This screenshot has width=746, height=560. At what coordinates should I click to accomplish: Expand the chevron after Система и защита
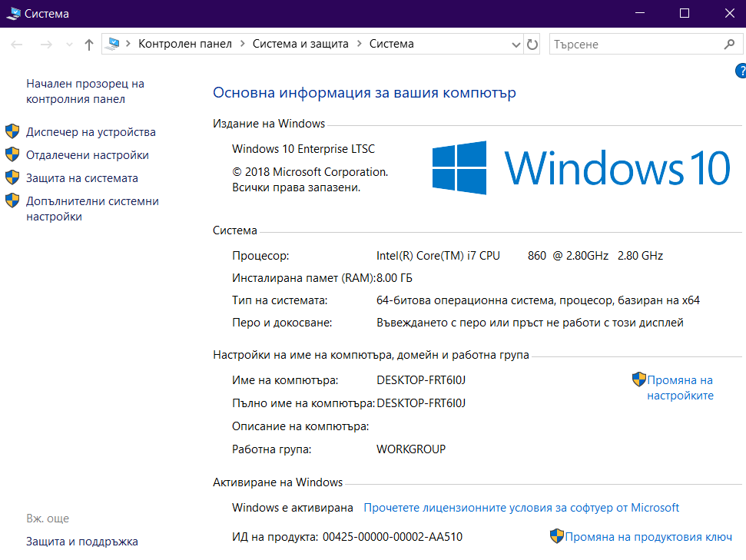[x=360, y=44]
